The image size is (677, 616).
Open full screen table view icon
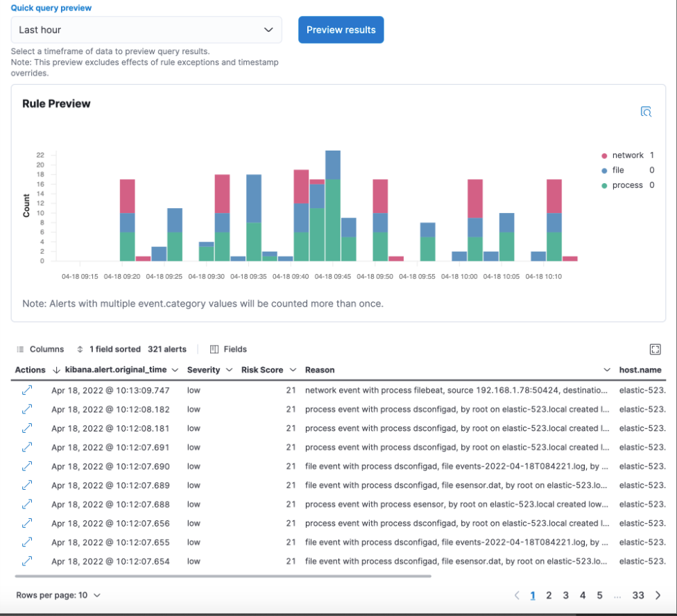(x=655, y=349)
